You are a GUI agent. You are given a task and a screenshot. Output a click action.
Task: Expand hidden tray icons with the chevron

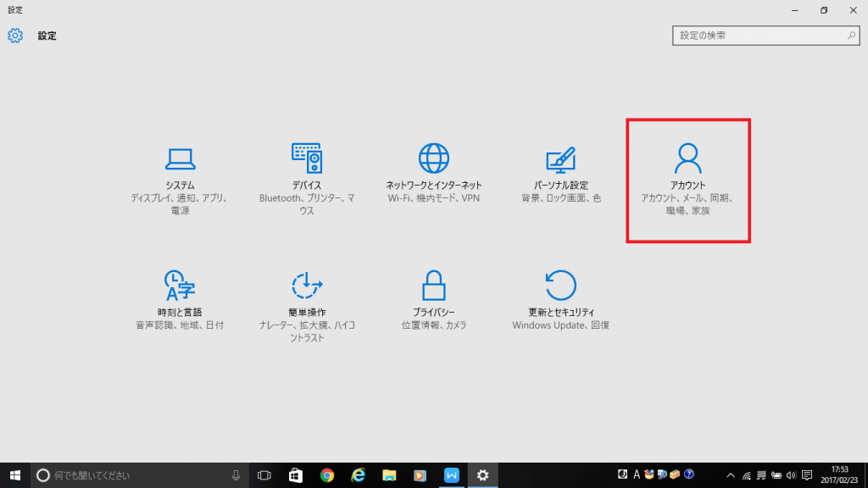coord(729,476)
